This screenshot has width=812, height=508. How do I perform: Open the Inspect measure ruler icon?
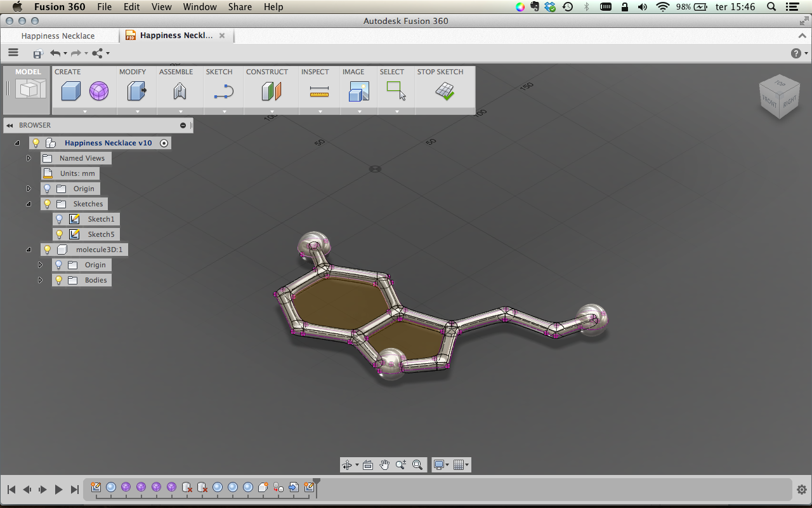(319, 93)
